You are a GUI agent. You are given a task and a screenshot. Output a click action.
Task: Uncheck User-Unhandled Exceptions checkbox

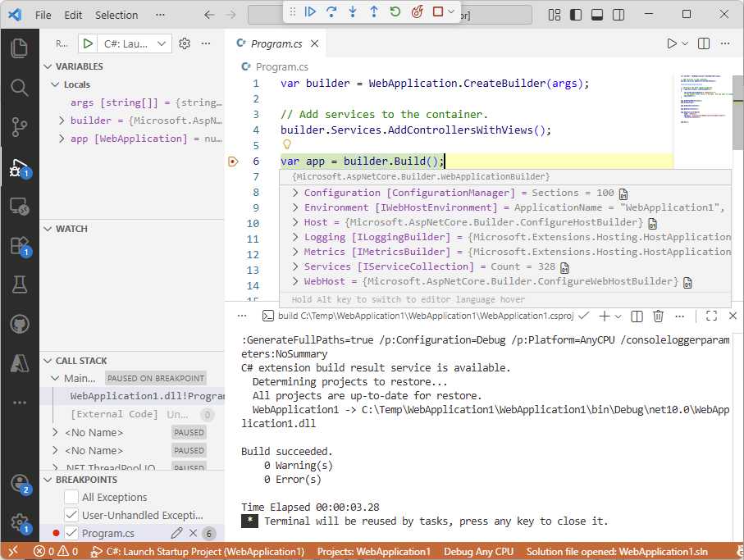(71, 515)
